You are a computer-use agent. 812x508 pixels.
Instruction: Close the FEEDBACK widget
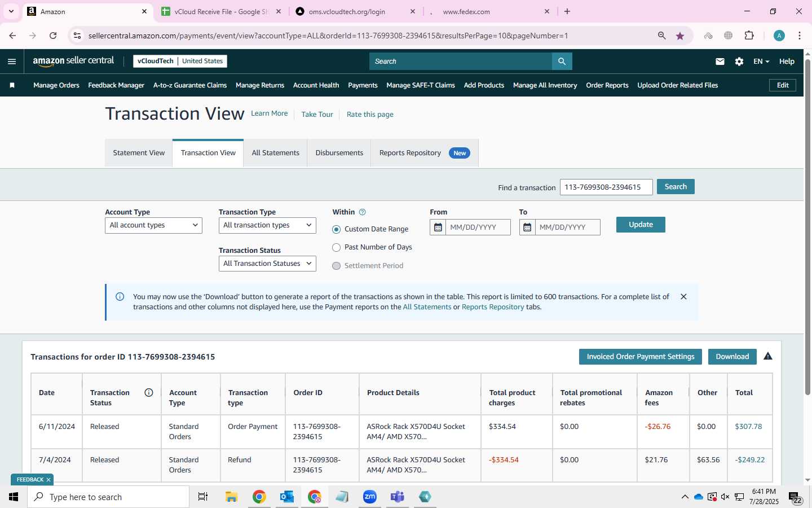pyautogui.click(x=48, y=480)
